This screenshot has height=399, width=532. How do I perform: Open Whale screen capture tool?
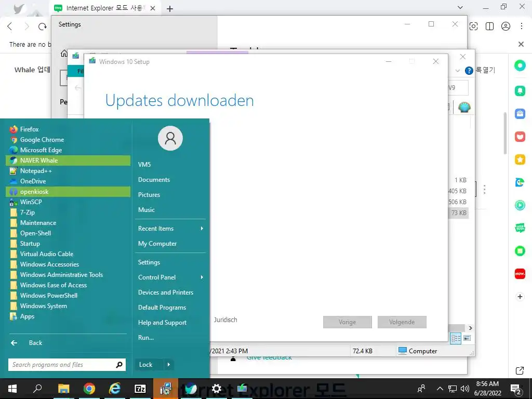474,26
